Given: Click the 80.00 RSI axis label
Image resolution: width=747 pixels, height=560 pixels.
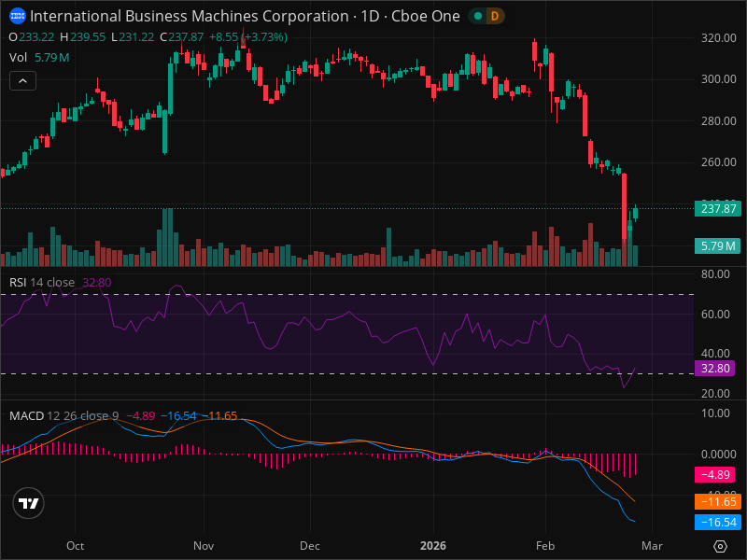Looking at the screenshot, I should 715,273.
